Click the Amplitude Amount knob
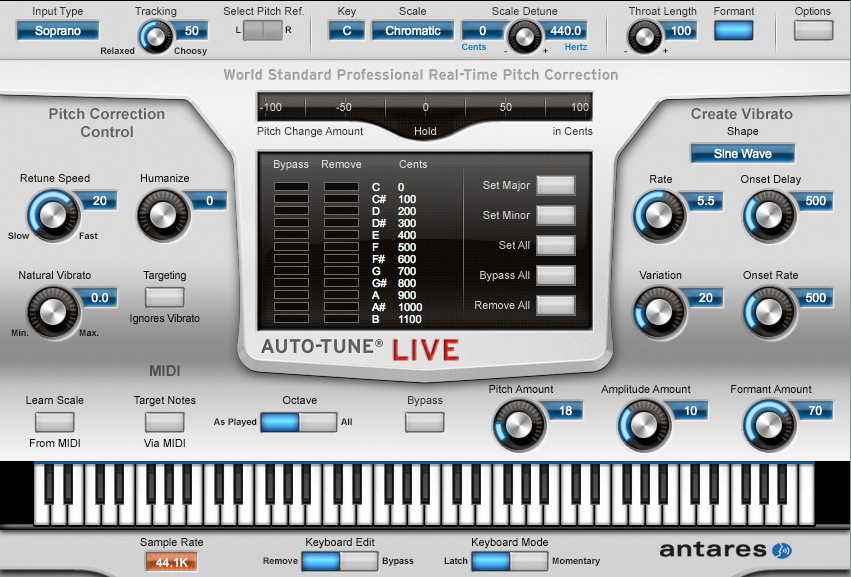851x577 pixels. (x=644, y=426)
